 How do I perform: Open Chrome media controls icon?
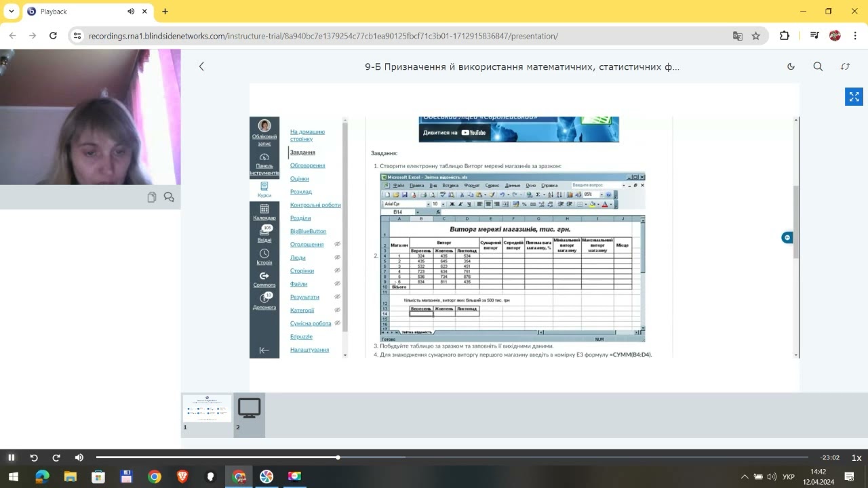point(815,36)
